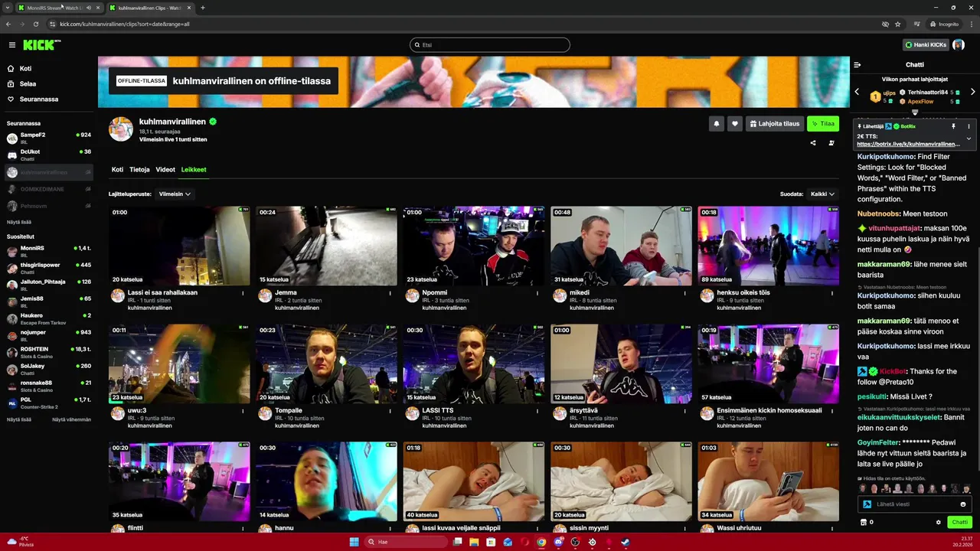Screen dimensions: 980x551
Task: Open options for LASSI TTS clip
Action: pos(537,411)
